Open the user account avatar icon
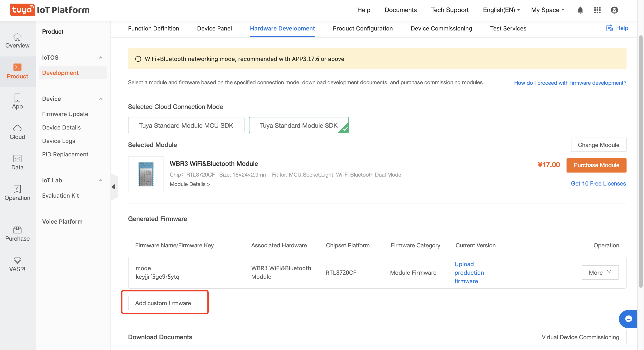 614,10
